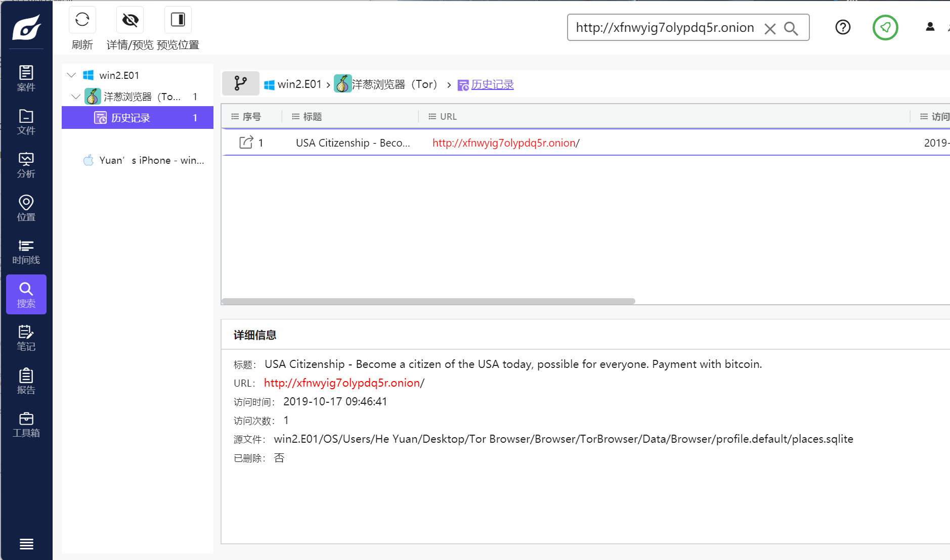950x560 pixels.
Task: Select USA Citizenship - Beco... table cell
Action: pyautogui.click(x=353, y=143)
